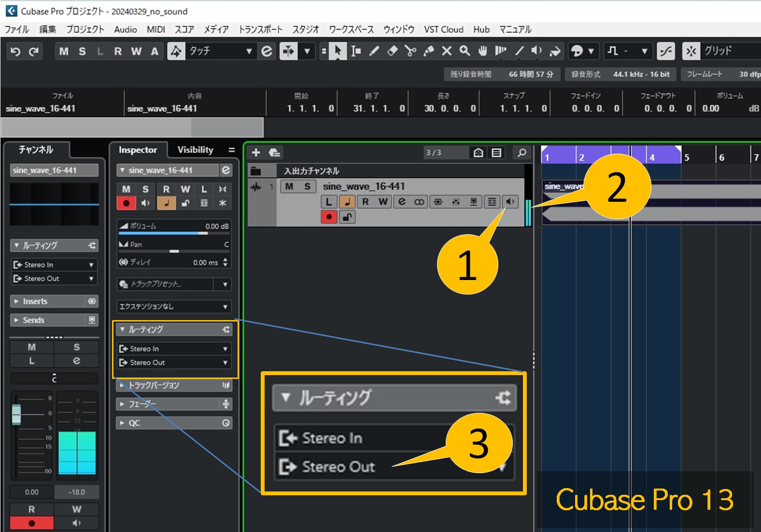
Task: Toggle Read Automation R on the track row
Action: point(366,202)
